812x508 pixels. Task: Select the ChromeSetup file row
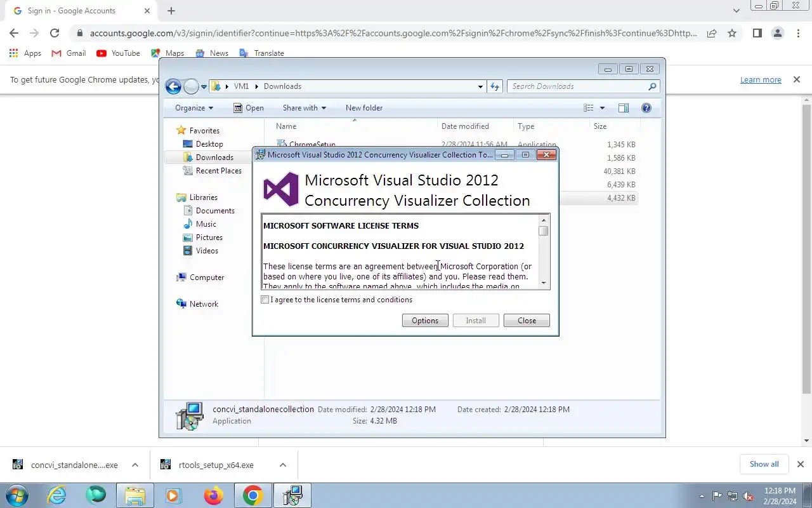click(x=456, y=145)
